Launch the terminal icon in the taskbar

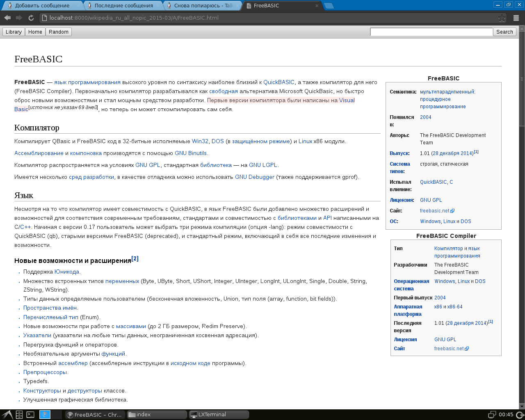tap(30, 415)
